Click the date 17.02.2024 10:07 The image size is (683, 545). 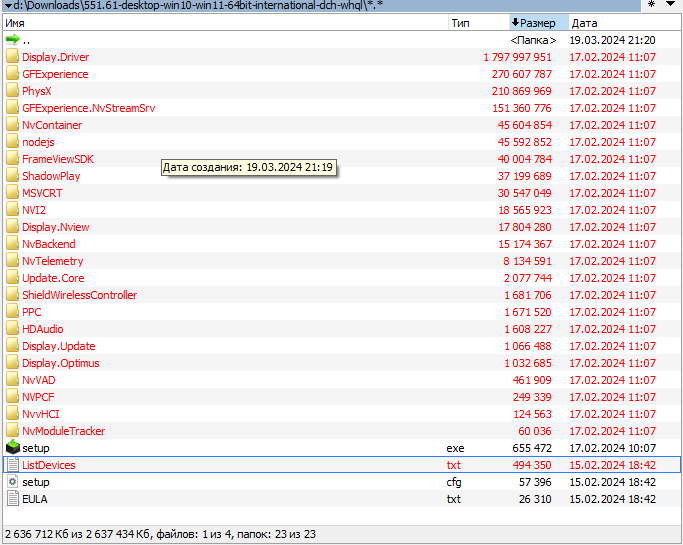[612, 448]
